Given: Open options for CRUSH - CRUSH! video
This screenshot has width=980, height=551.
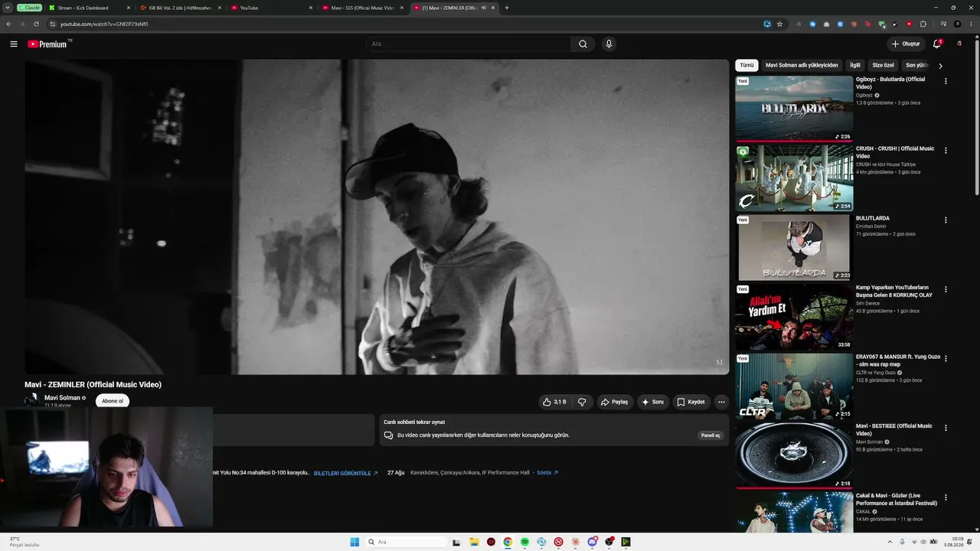Looking at the screenshot, I should tap(946, 151).
